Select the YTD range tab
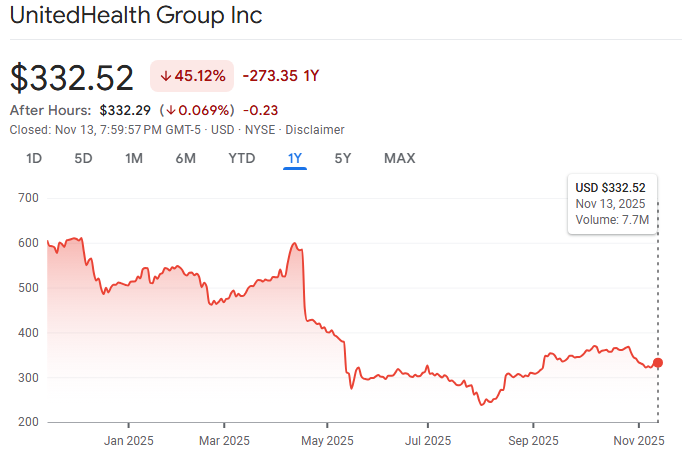 click(x=241, y=158)
